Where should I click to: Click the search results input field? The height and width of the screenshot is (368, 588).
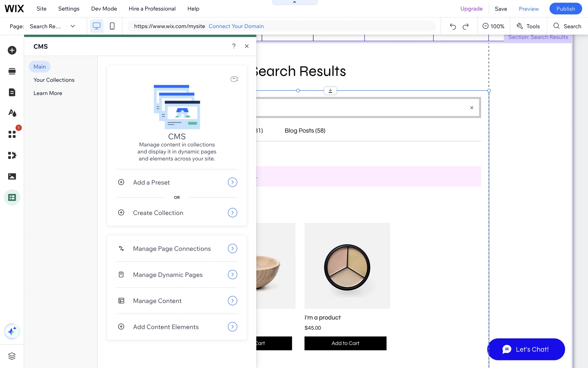click(361, 108)
